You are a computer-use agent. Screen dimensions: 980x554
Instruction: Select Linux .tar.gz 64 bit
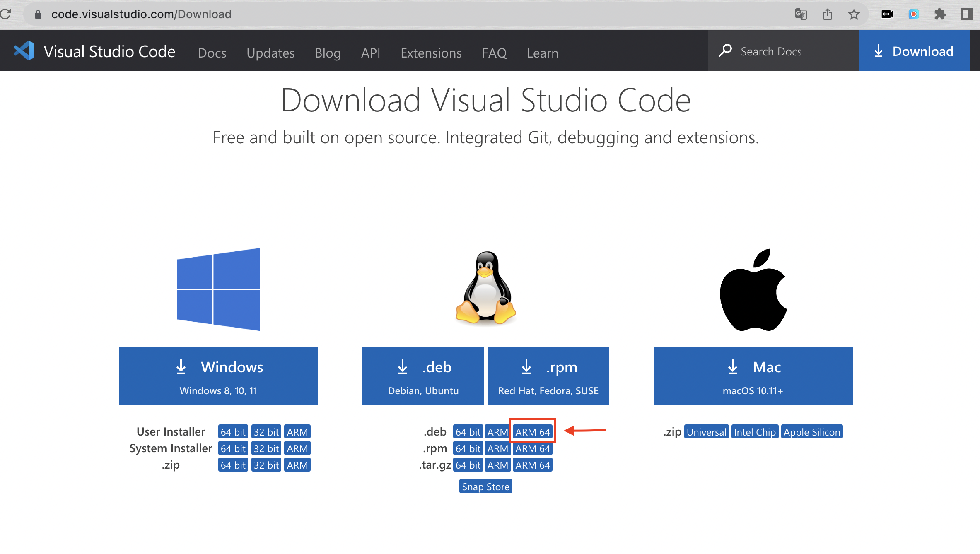(468, 465)
